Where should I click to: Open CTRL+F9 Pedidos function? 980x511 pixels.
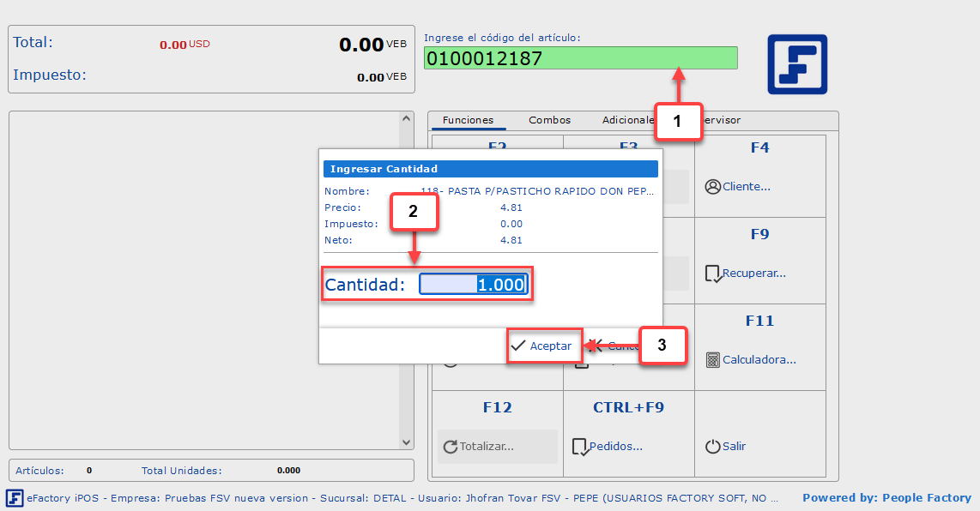click(x=629, y=434)
